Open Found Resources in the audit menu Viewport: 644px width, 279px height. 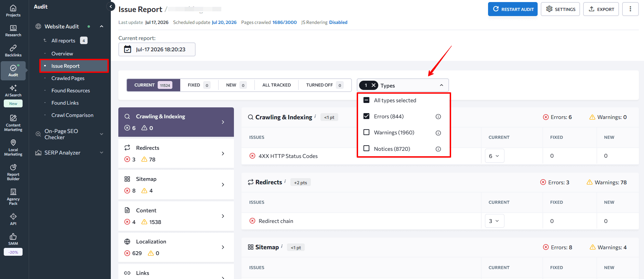(x=71, y=91)
